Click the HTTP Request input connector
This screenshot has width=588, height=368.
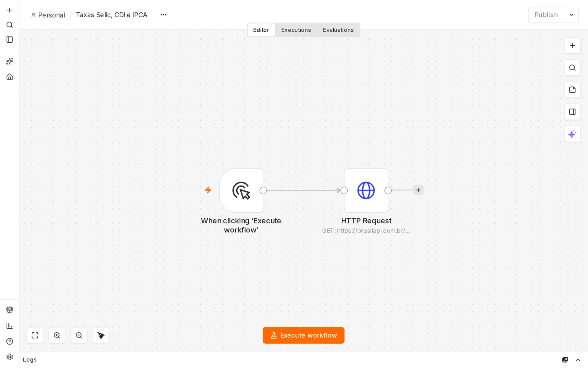point(344,190)
